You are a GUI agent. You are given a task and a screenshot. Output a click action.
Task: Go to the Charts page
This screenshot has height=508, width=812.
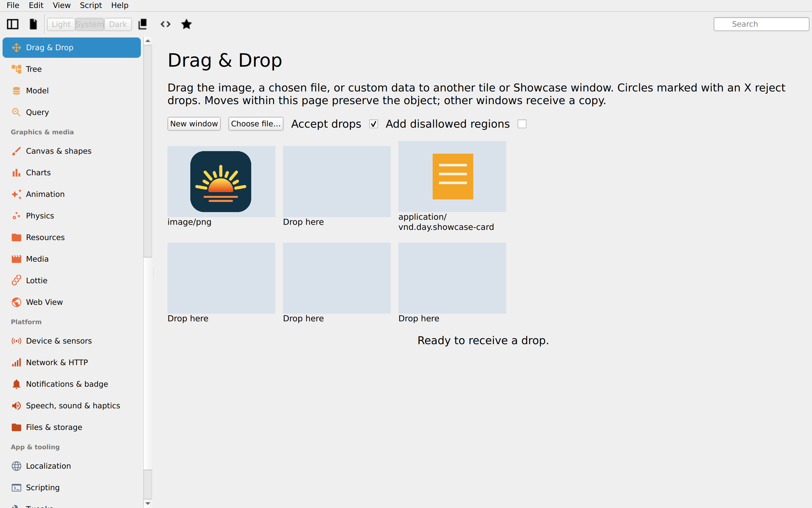click(71, 173)
